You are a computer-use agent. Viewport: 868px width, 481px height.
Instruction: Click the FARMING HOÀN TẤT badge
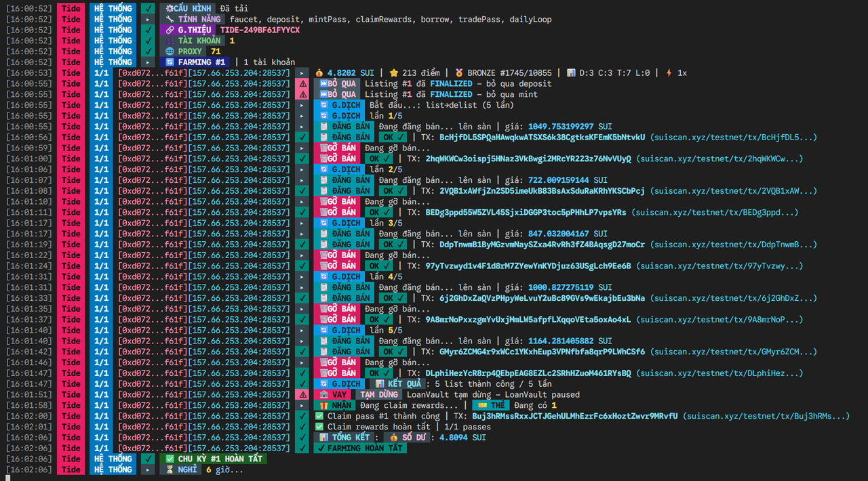(x=360, y=448)
